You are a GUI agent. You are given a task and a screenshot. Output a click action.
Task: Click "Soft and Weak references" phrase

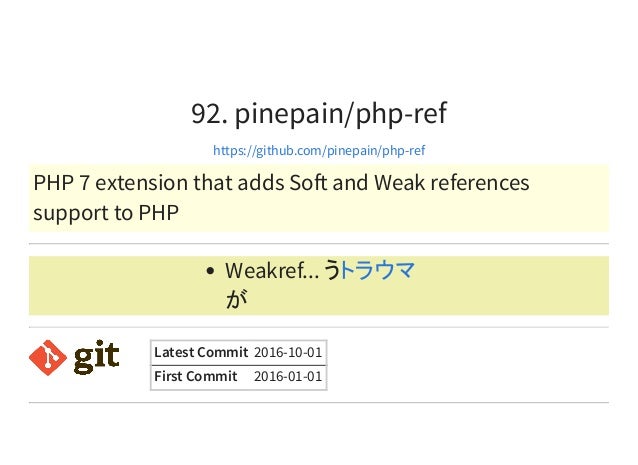pos(409,183)
